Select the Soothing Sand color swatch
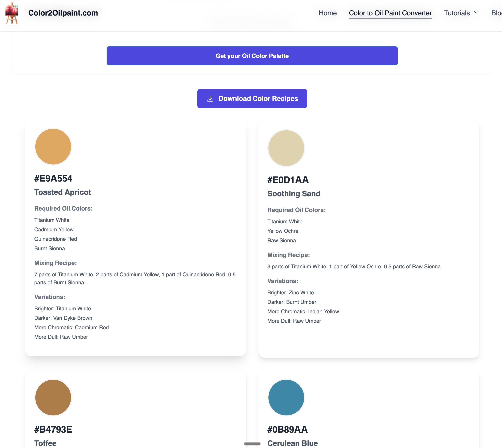 pos(286,148)
